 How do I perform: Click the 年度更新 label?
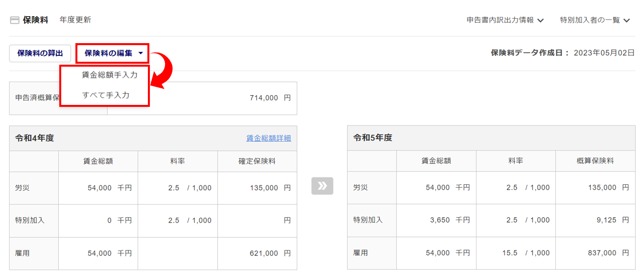coord(75,20)
